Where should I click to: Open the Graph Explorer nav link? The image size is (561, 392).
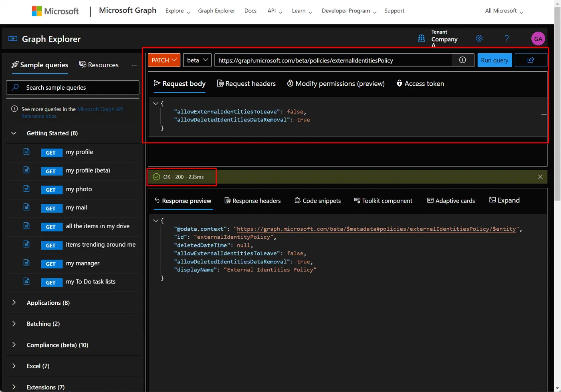coord(216,11)
